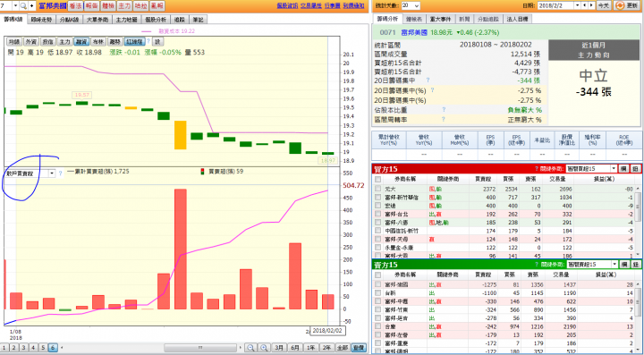
Task: Open the date picker dropdown arrow
Action: [578, 5]
